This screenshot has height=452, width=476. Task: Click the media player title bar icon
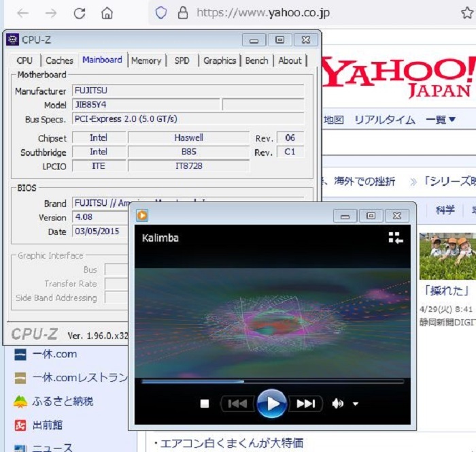tap(142, 216)
